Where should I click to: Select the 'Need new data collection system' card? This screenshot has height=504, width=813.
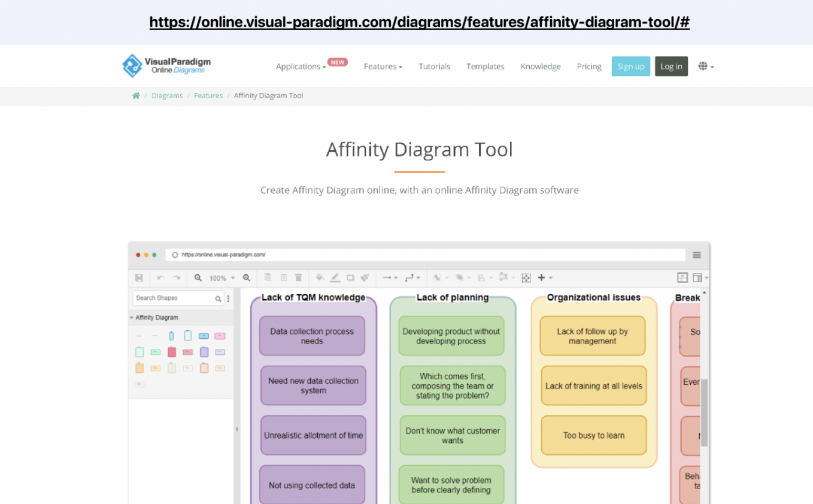point(313,385)
